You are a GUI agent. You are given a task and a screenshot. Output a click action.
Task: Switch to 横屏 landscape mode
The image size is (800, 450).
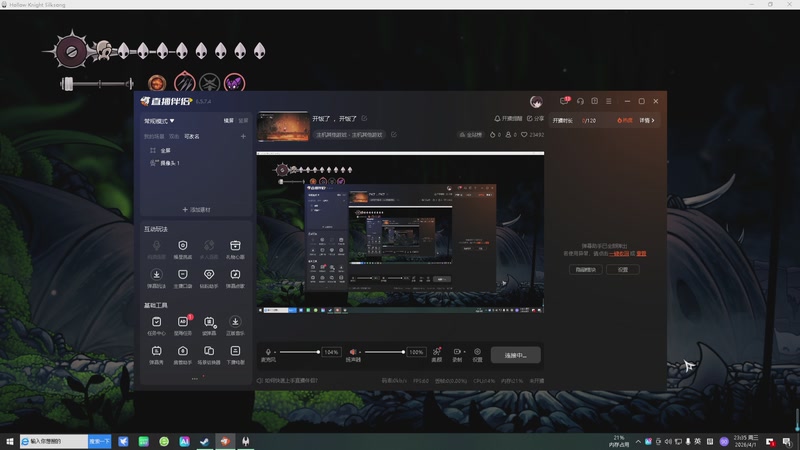(229, 120)
